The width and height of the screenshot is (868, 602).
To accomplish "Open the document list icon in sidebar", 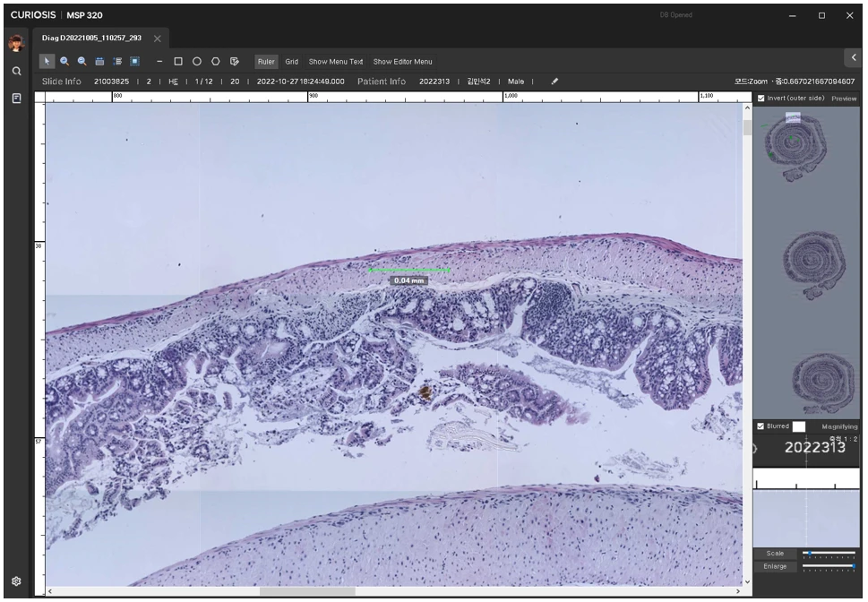I will coord(17,98).
